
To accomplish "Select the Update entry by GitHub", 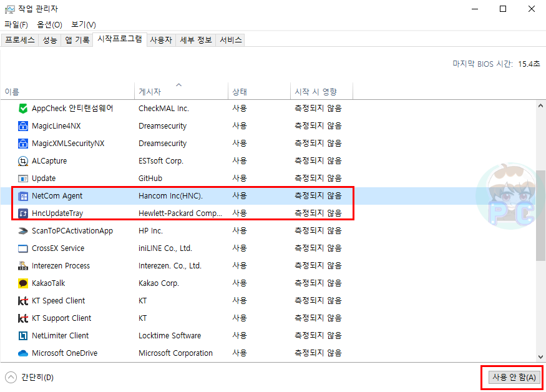I will tap(44, 179).
